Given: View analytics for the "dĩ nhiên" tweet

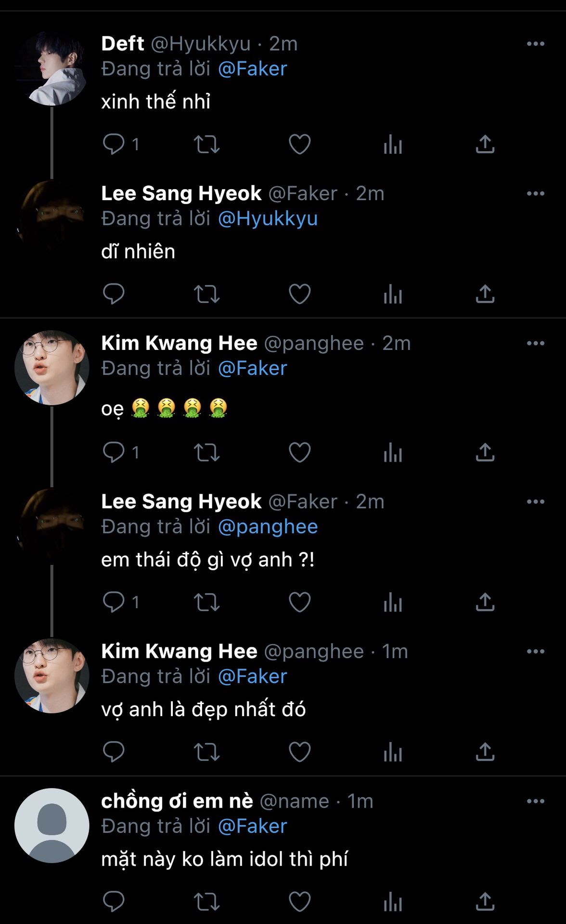Looking at the screenshot, I should (393, 294).
